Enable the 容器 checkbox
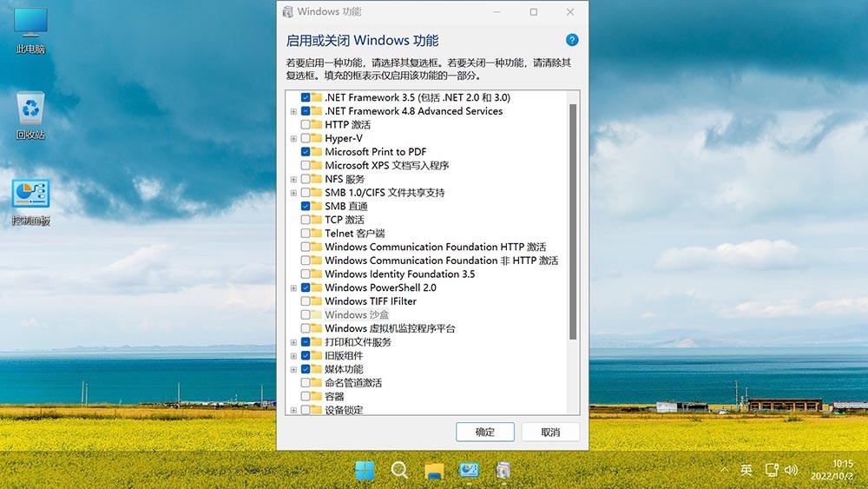Screen dimensions: 868x489 (x=305, y=396)
